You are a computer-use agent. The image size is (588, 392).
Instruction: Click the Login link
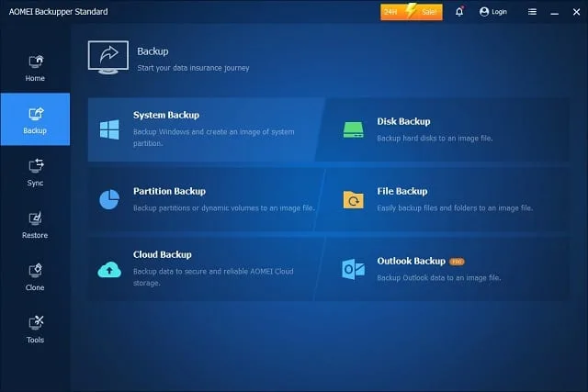(x=499, y=12)
